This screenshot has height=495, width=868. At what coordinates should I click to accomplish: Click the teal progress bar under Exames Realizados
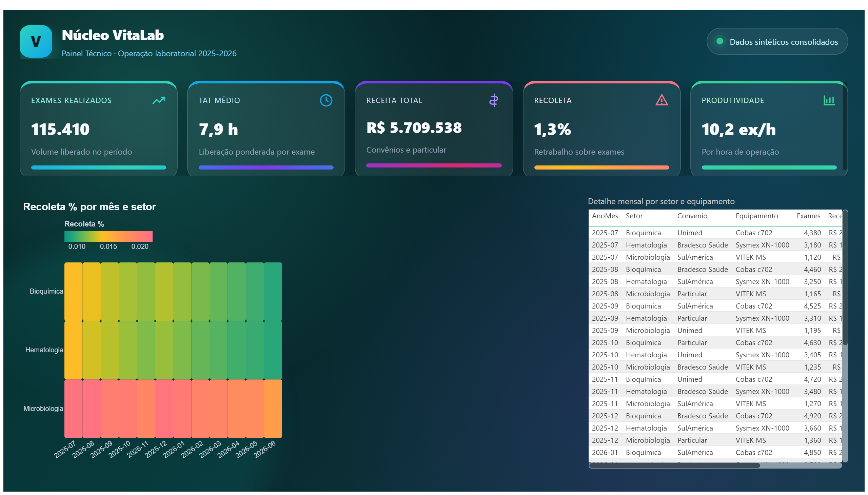99,167
